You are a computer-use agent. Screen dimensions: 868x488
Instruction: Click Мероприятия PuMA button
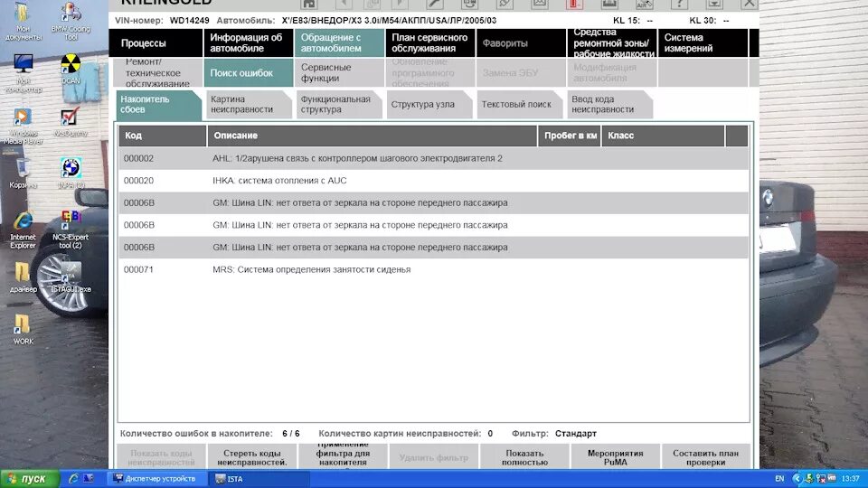[615, 457]
